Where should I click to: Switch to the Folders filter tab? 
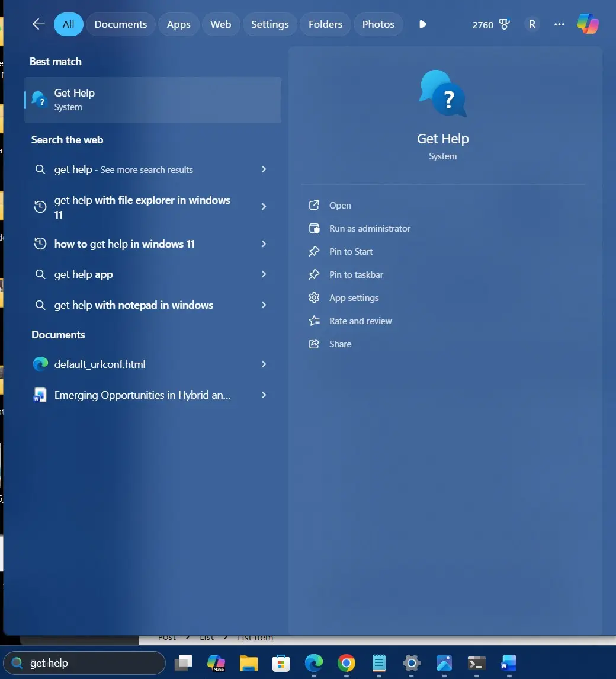click(326, 24)
